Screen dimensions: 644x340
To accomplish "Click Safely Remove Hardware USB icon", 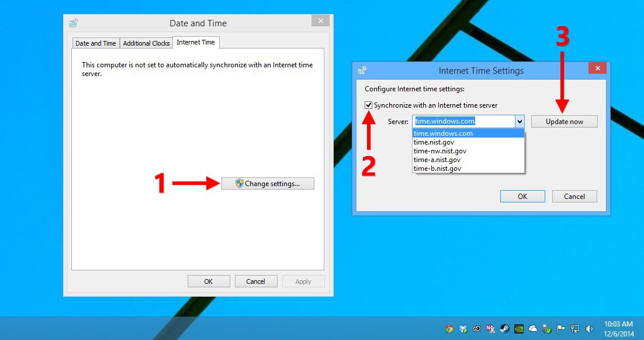I will pyautogui.click(x=546, y=328).
